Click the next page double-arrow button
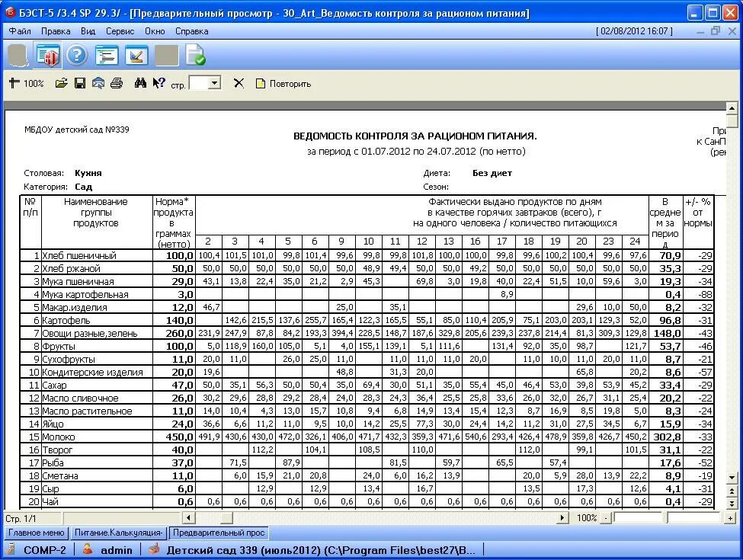Viewport: 743px width, 560px height. coord(732,504)
